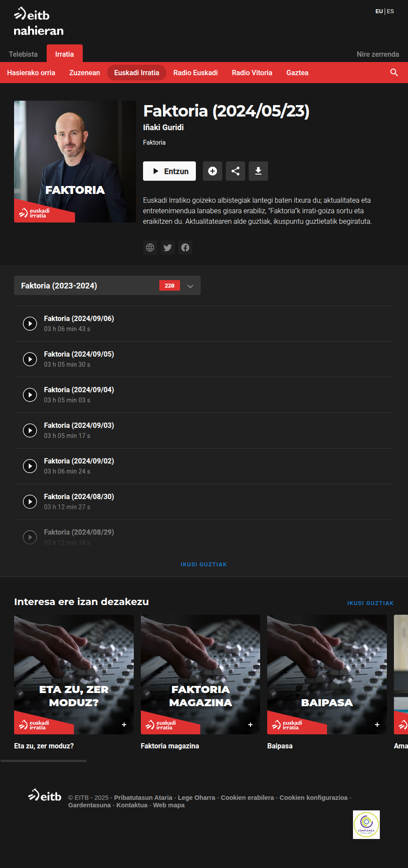Download the Faktoria episode
Image resolution: width=408 pixels, height=868 pixels.
click(258, 171)
